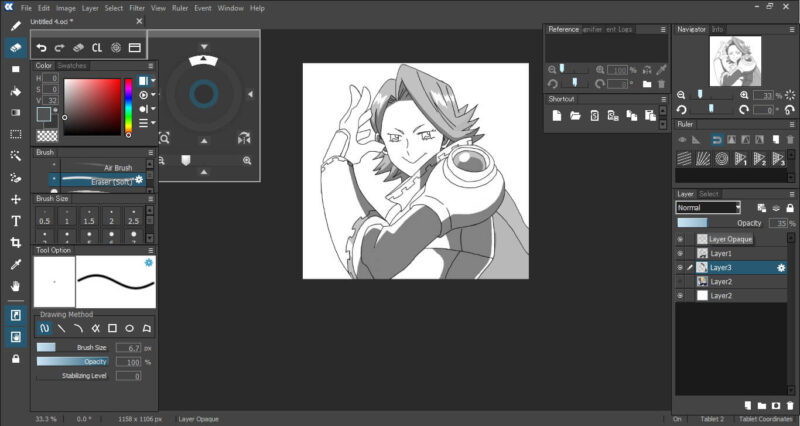Activate the Crop tool

click(15, 242)
